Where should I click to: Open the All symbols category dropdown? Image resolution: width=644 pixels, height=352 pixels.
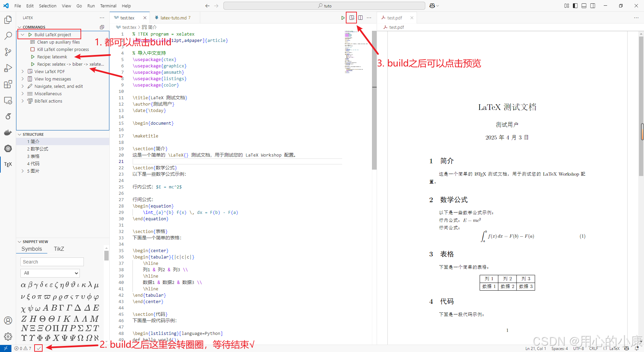[x=50, y=273]
